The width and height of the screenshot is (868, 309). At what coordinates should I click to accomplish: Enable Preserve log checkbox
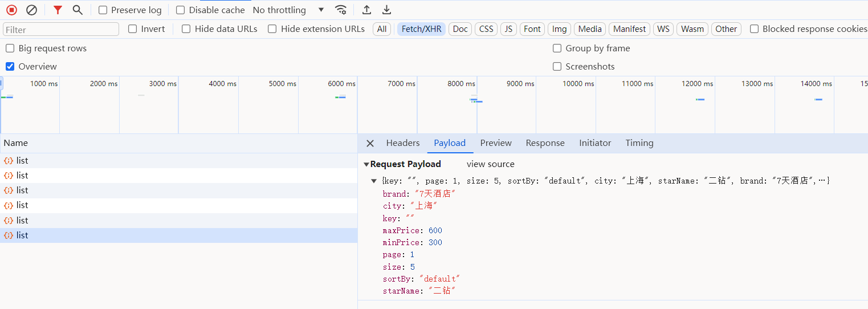103,10
